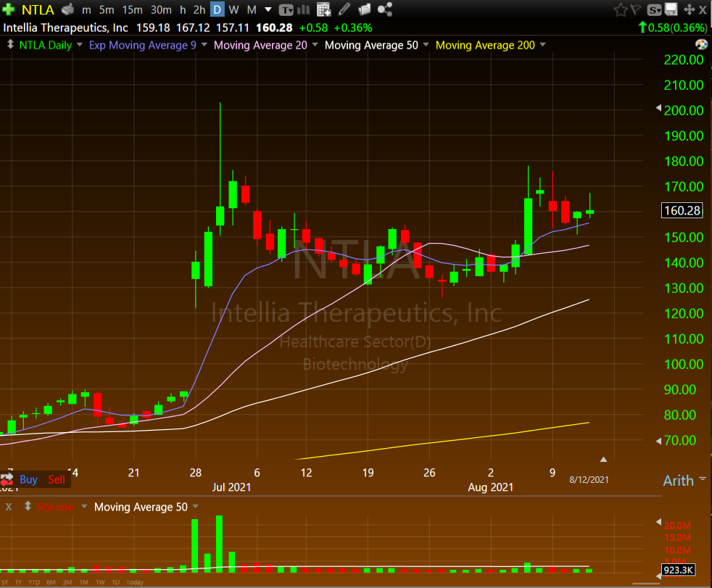Open the Exp Moving Average 9 dropdown arrow

(204, 44)
